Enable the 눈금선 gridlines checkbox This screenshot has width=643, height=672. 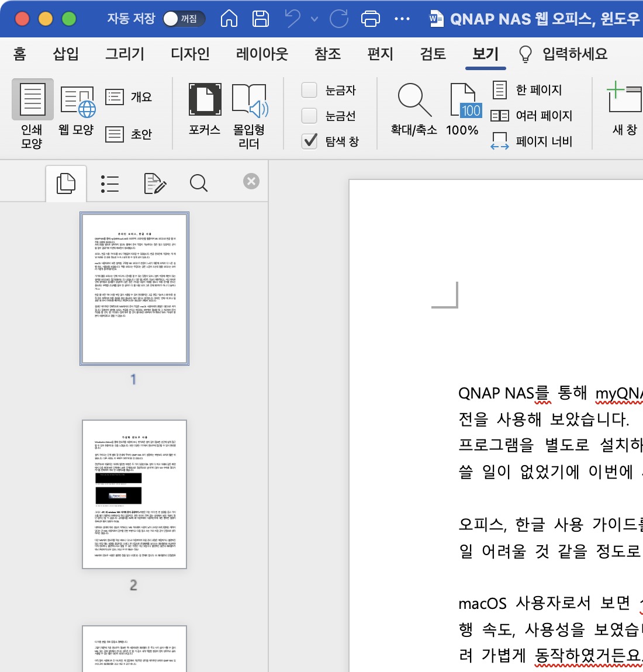tap(309, 116)
